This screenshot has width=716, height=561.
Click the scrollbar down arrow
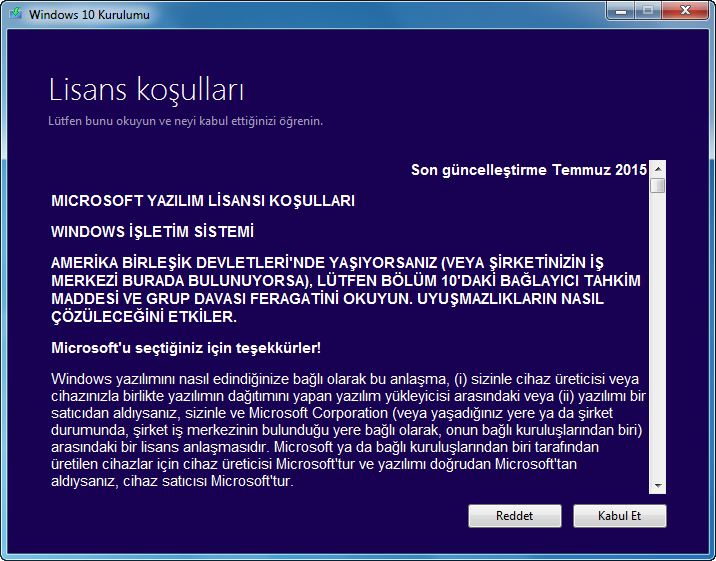[658, 486]
